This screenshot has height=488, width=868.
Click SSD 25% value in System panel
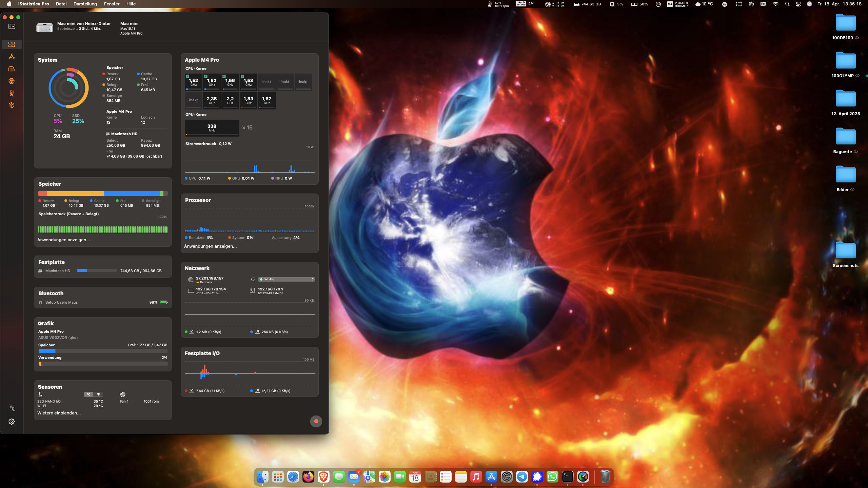pyautogui.click(x=78, y=121)
